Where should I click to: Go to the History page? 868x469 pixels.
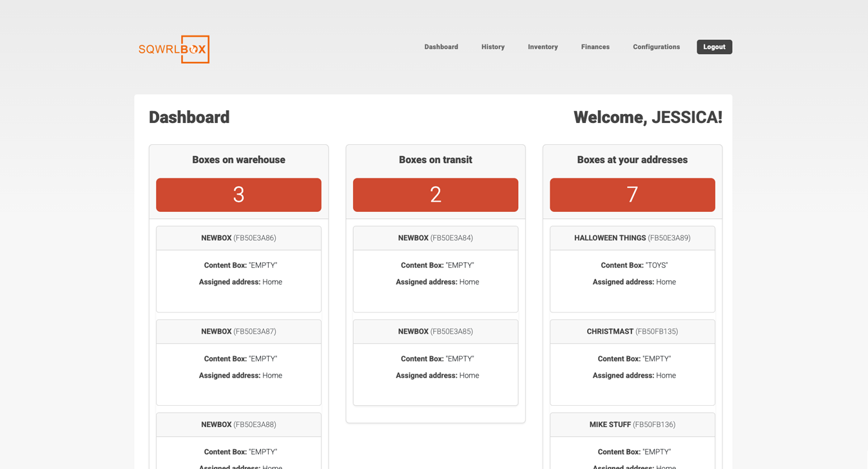[x=492, y=47]
